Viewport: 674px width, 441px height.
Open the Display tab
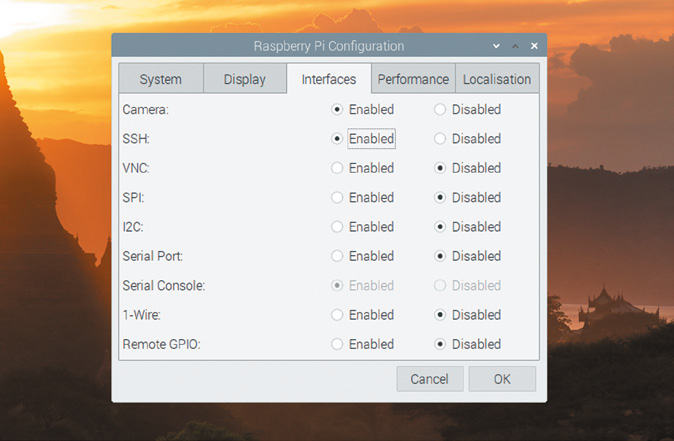245,80
